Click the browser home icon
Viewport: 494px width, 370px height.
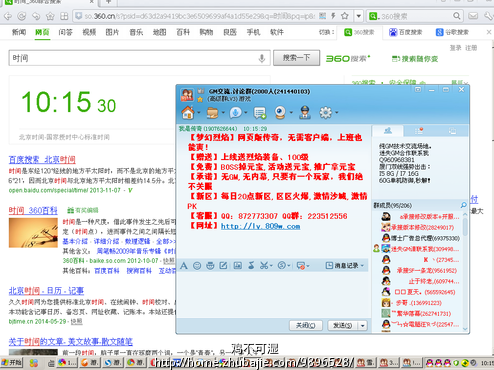50,16
